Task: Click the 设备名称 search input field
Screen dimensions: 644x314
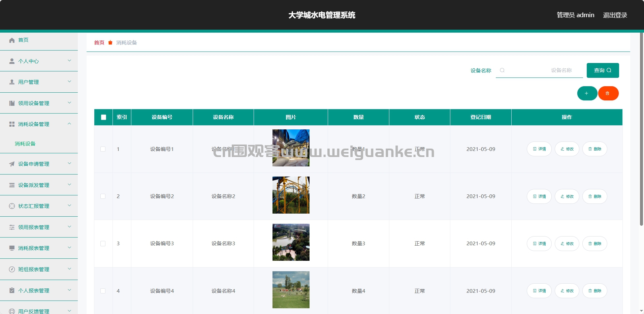Action: [539, 70]
